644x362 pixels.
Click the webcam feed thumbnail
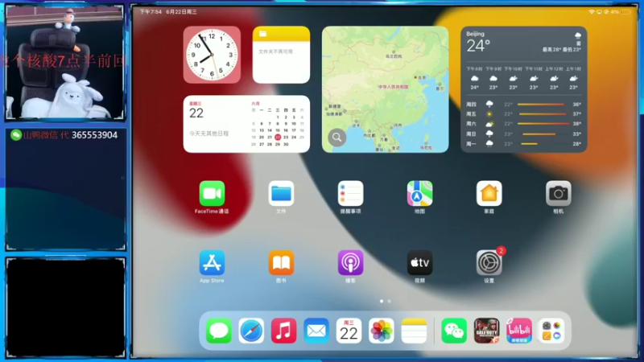pos(64,63)
